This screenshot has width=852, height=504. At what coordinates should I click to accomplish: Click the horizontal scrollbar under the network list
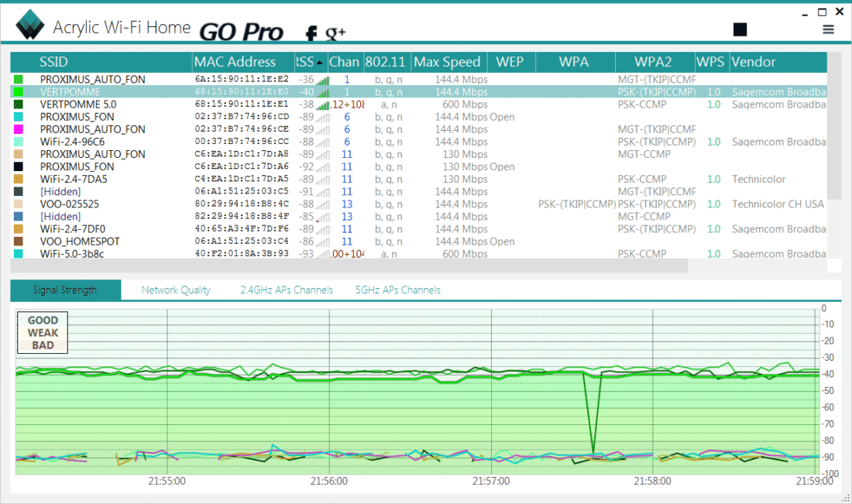(x=349, y=266)
